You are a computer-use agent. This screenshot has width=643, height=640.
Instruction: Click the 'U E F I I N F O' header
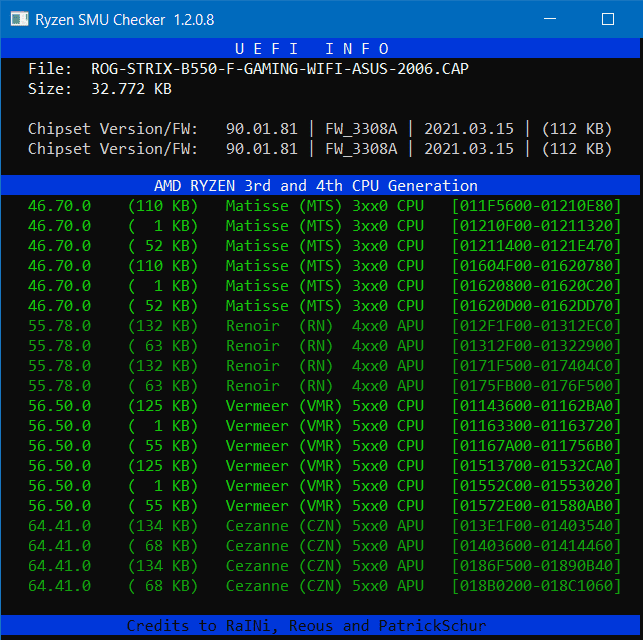pos(312,49)
